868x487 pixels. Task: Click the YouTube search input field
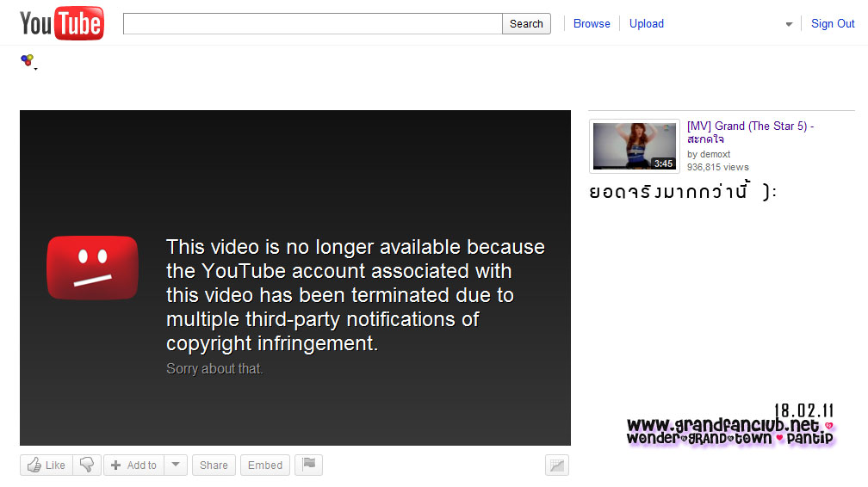pyautogui.click(x=313, y=24)
